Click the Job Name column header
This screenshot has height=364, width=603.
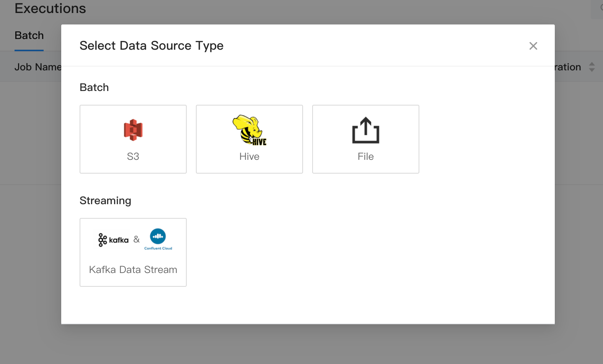pyautogui.click(x=38, y=67)
